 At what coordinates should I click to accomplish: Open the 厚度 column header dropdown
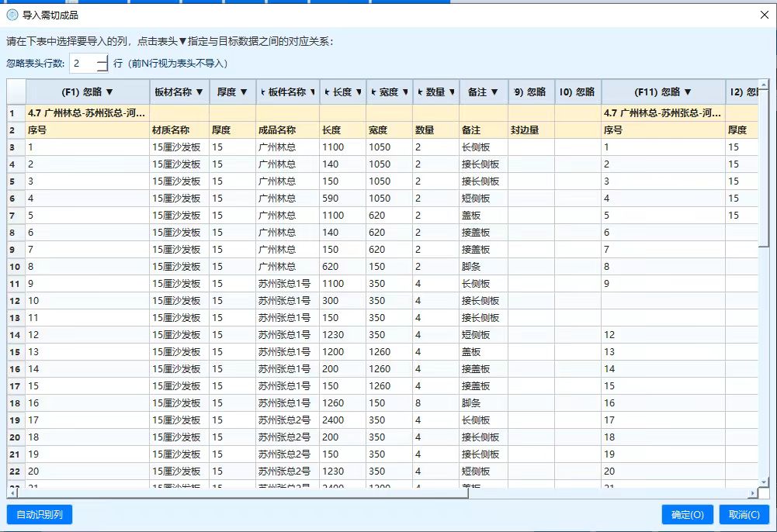point(244,92)
